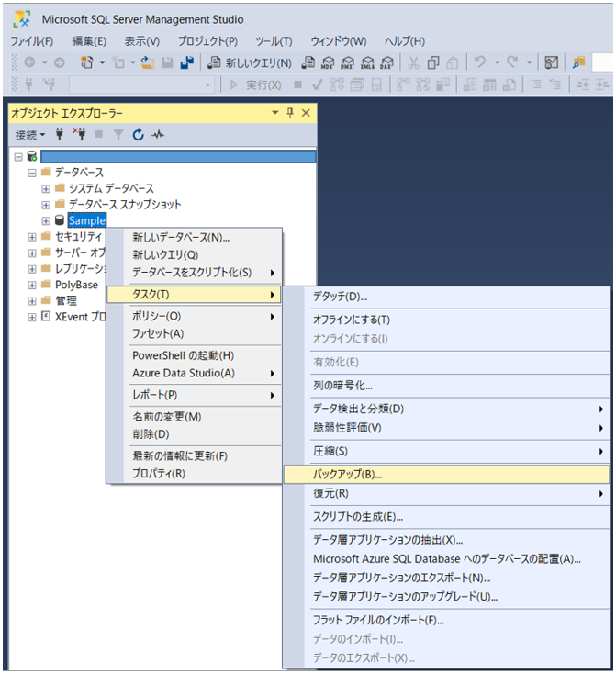Choose 列の暗号化... menu entry
Viewport: 616px width, 674px height.
pyautogui.click(x=447, y=385)
